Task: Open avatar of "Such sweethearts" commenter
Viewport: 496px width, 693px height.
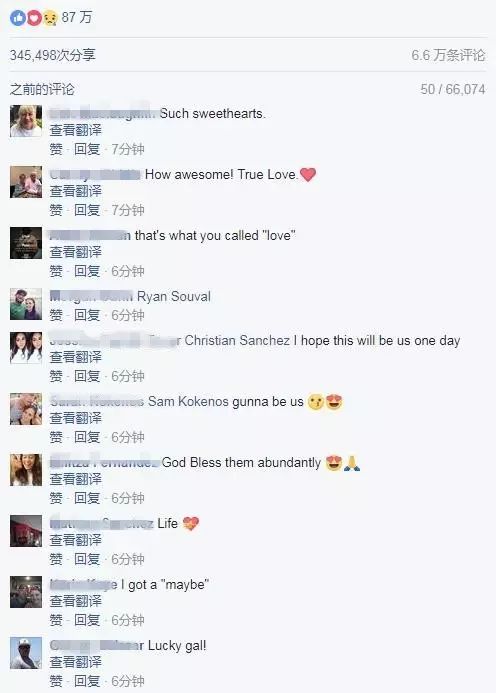Action: point(26,121)
